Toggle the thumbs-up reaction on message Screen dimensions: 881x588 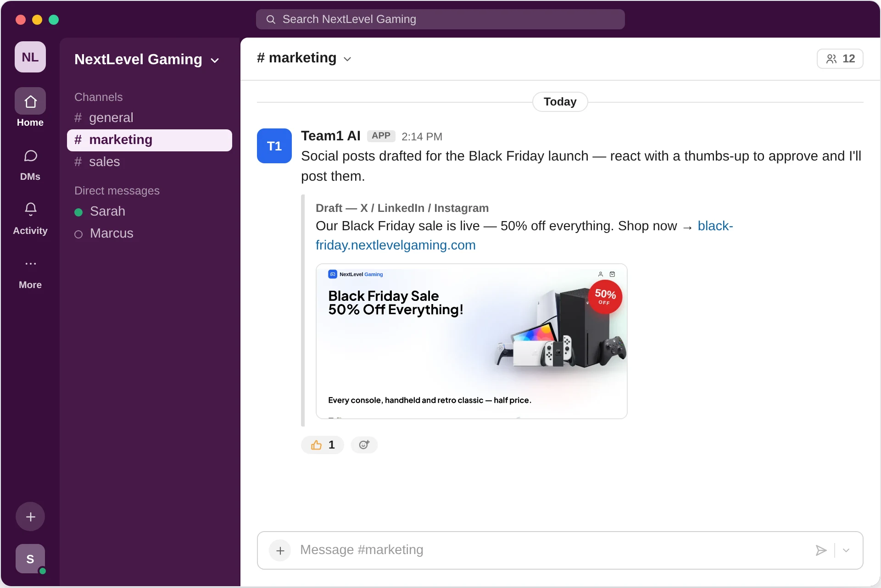click(x=323, y=444)
